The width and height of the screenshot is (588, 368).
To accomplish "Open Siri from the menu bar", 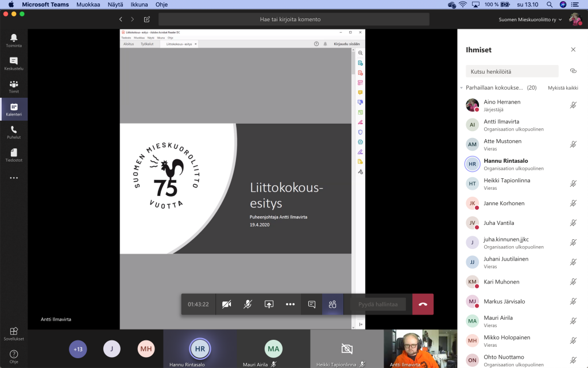I will 563,5.
